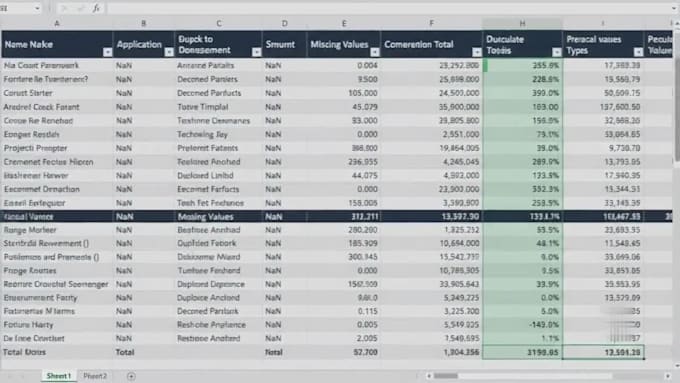Click horizontal scrollbar left arrow
Screen dimensions: 680x383
[429, 376]
